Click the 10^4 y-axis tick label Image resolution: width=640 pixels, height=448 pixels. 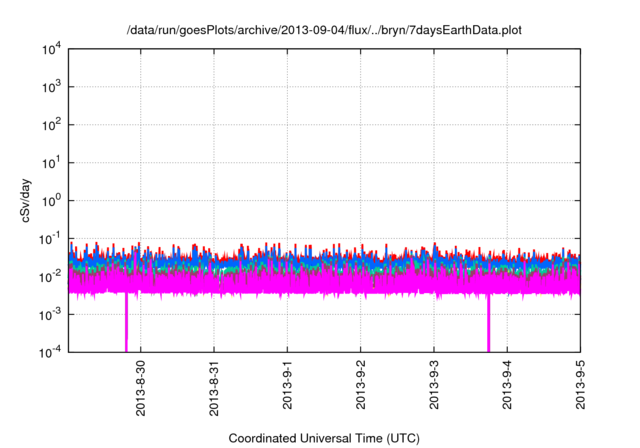point(51,49)
